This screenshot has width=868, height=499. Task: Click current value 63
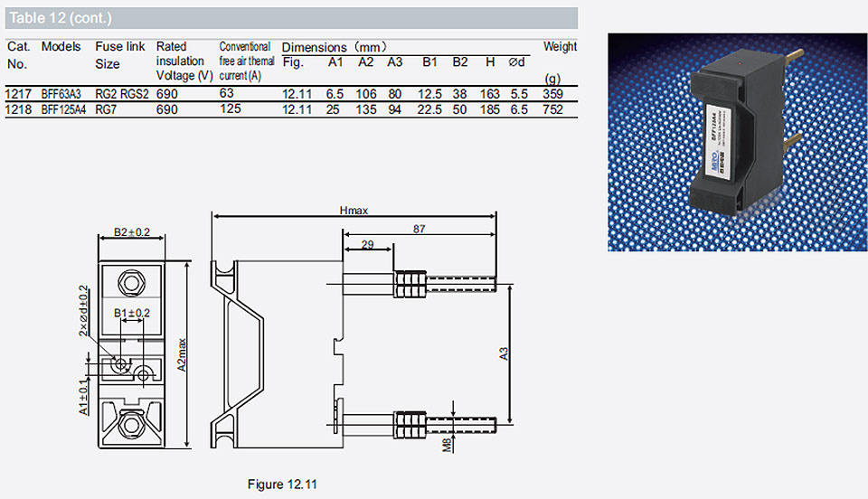[226, 93]
